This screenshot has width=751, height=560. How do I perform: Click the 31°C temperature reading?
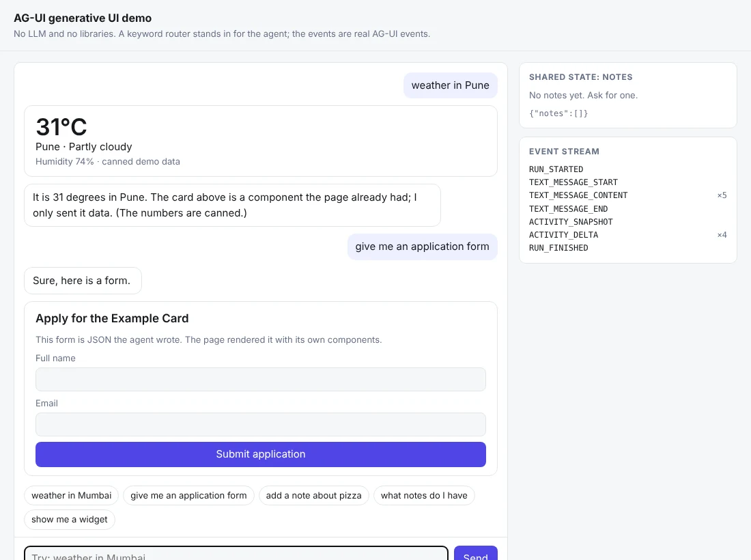(61, 127)
